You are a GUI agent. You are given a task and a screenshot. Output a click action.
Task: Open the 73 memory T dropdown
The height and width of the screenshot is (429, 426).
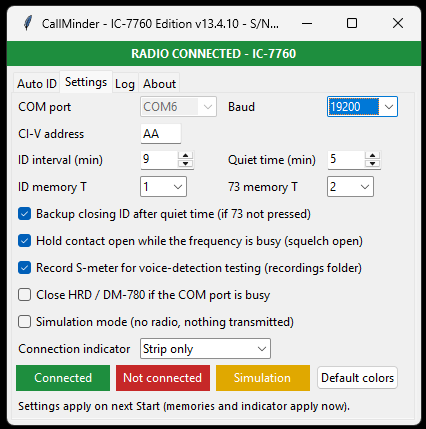[x=350, y=187]
